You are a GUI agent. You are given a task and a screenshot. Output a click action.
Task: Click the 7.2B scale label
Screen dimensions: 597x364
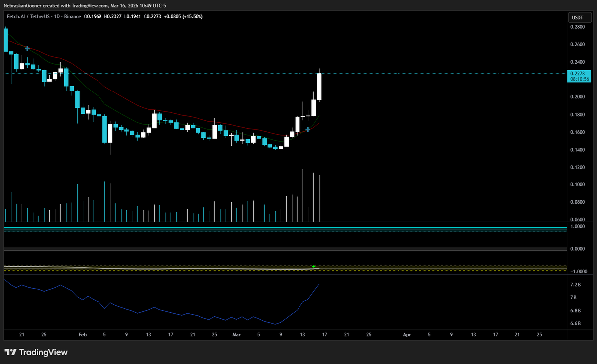576,285
